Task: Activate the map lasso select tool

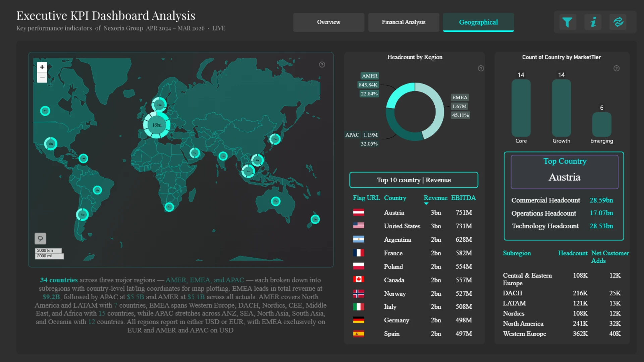Action: (x=40, y=239)
